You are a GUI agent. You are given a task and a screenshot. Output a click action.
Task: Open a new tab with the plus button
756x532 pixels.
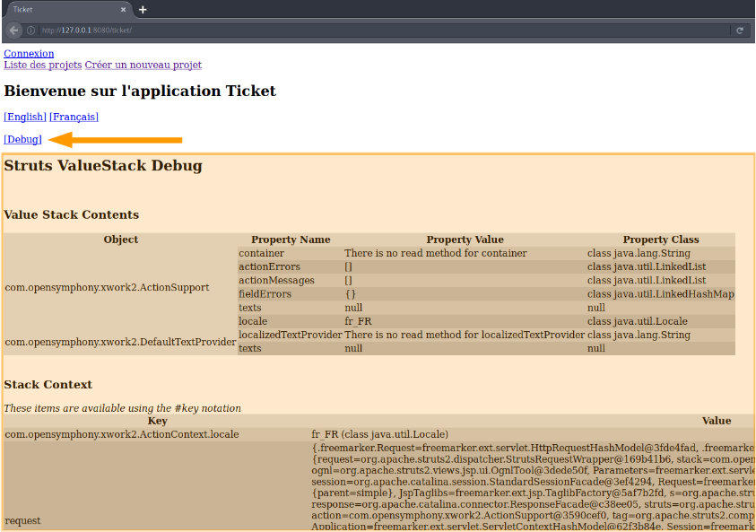[143, 10]
